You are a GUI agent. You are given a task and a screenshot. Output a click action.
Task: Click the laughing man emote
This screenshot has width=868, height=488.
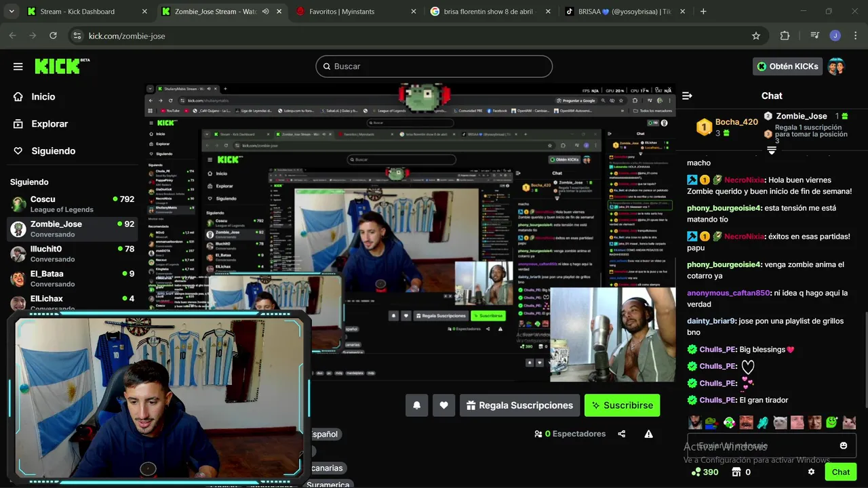[746, 422]
